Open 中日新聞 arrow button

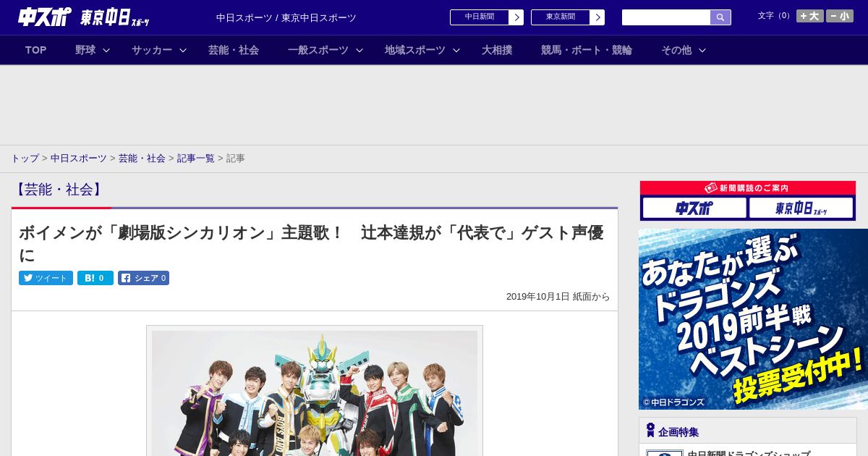click(x=516, y=17)
